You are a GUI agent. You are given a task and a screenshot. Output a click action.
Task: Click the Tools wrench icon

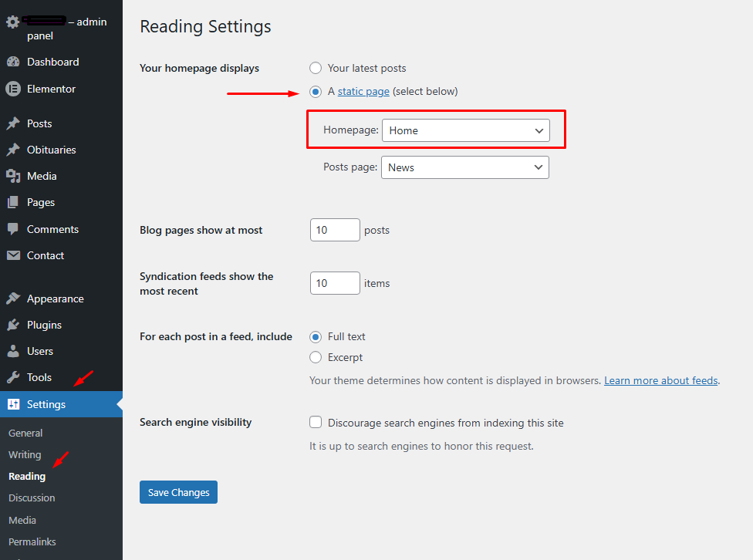[x=13, y=377]
